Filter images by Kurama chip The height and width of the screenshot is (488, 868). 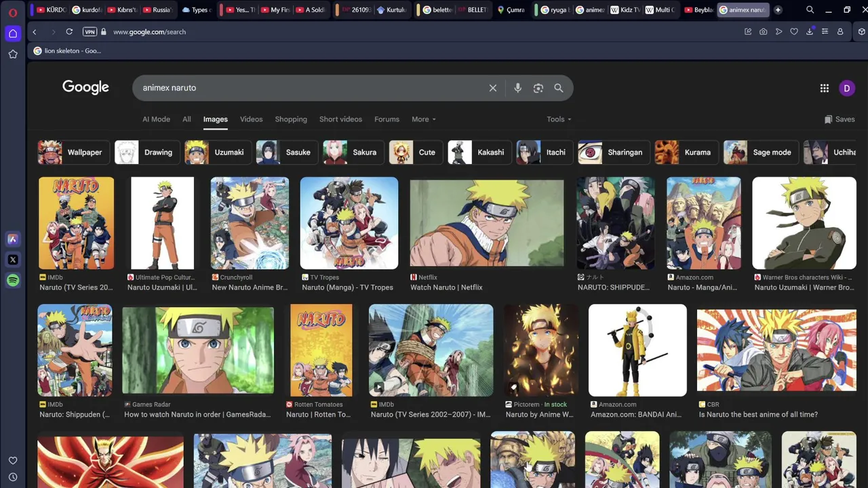tap(687, 152)
